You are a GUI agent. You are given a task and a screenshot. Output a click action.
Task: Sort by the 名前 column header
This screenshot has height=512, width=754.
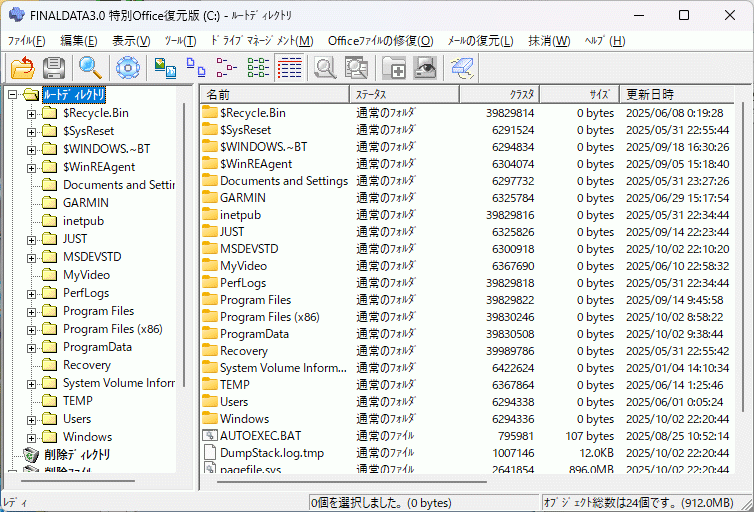coord(275,94)
